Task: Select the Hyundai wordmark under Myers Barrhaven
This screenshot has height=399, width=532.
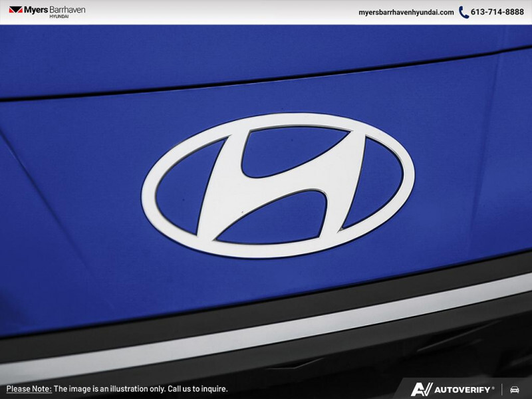Action: coord(58,17)
